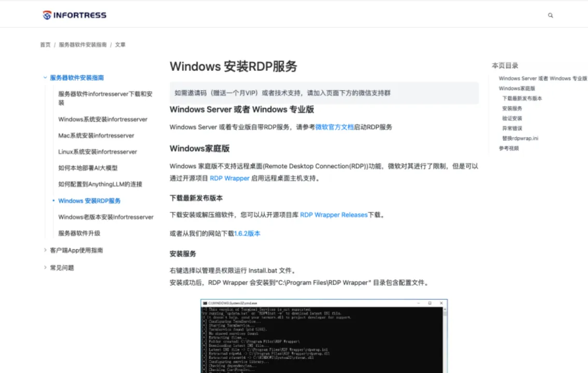Viewport: 588px width, 373px height.
Task: Open 微软官方文档 link
Action: pyautogui.click(x=334, y=127)
